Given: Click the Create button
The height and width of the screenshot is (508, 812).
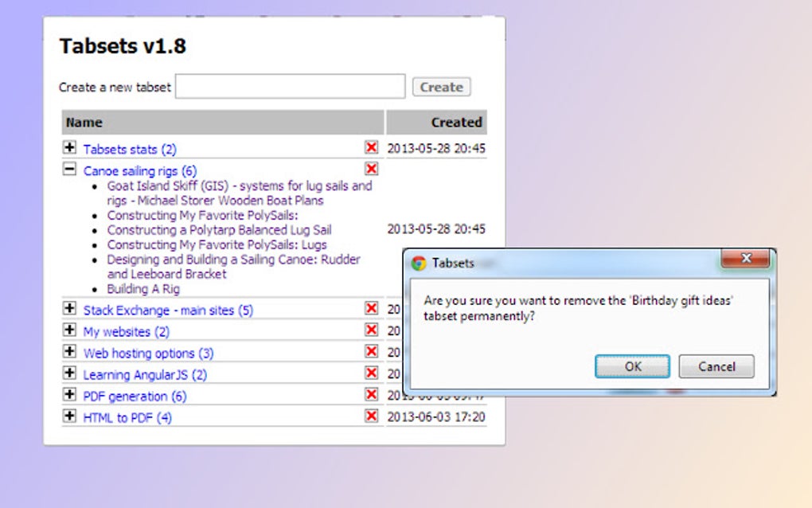Looking at the screenshot, I should click(441, 87).
